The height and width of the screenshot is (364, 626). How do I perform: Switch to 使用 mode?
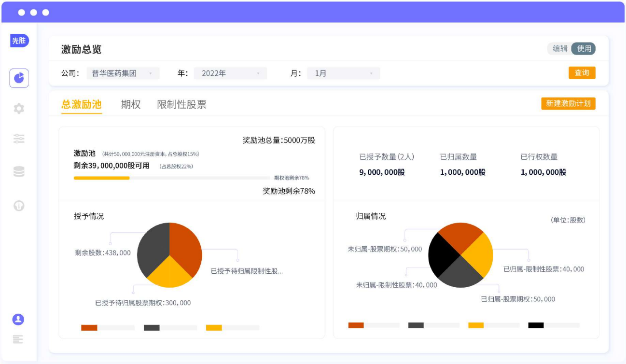tap(584, 49)
